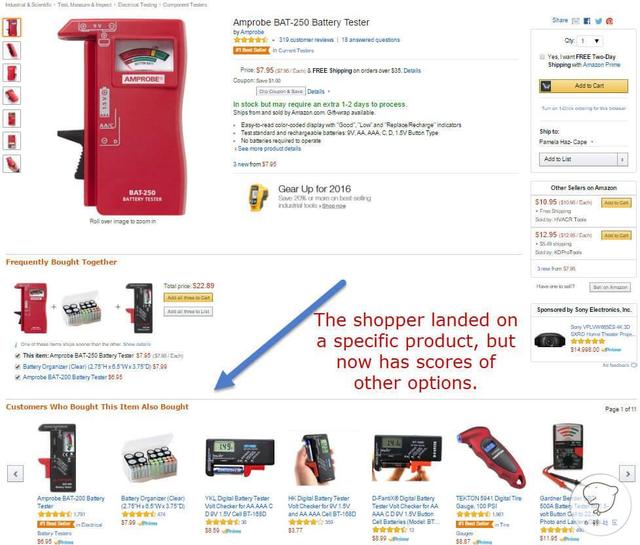Share the product on Pinterest
Image resolution: width=640 pixels, height=545 pixels.
click(609, 21)
